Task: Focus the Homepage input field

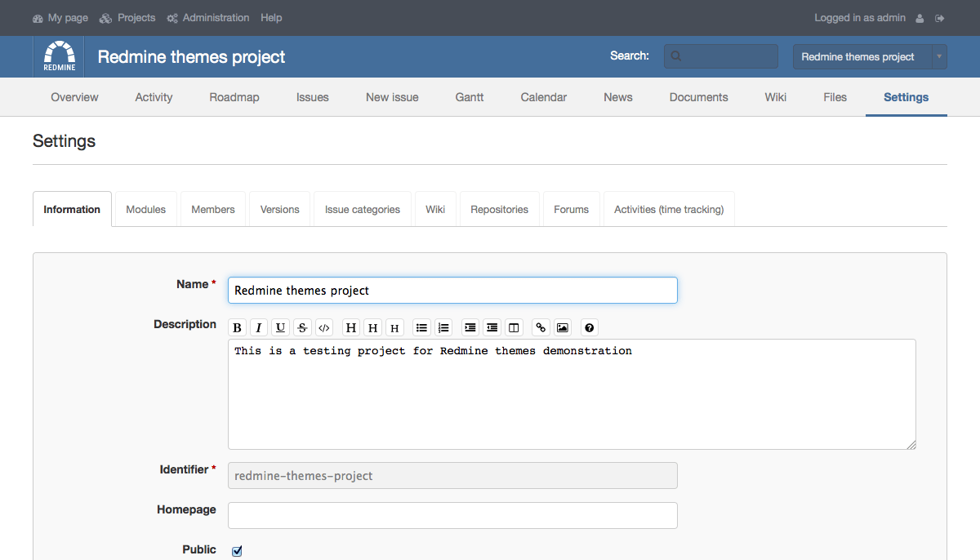Action: coord(452,516)
